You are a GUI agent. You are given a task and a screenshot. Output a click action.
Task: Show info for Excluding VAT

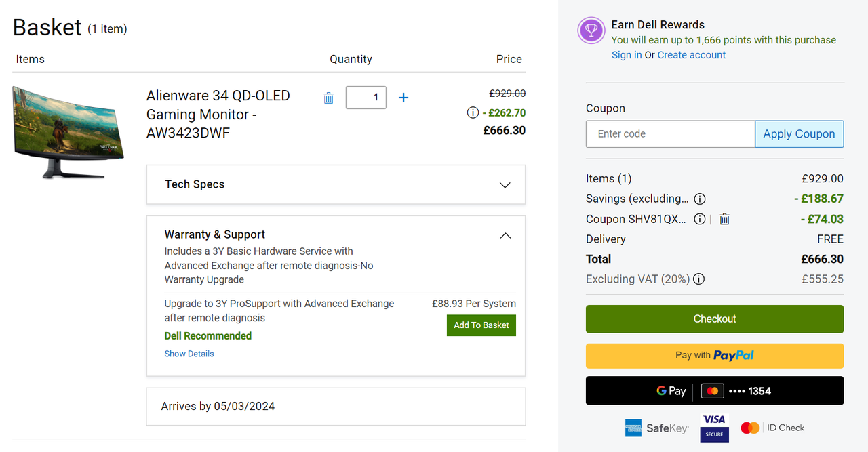(x=699, y=279)
